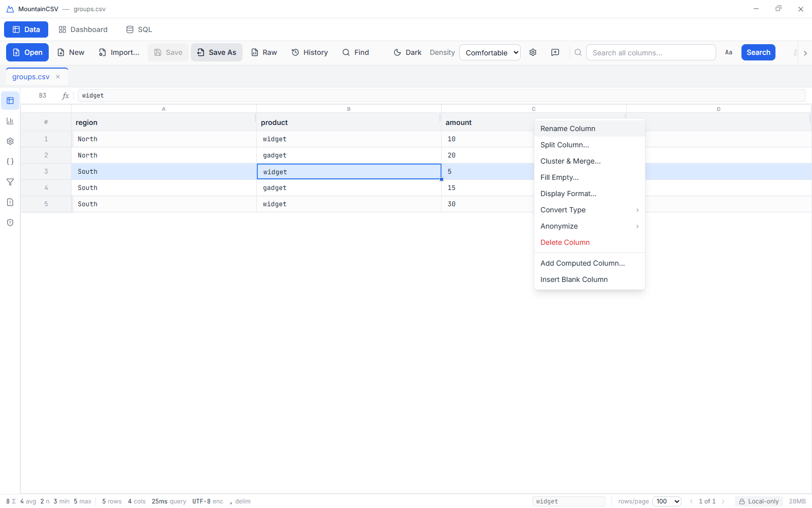Switch to the Dashboard tab
Screen dimensions: 812x508
click(x=83, y=29)
